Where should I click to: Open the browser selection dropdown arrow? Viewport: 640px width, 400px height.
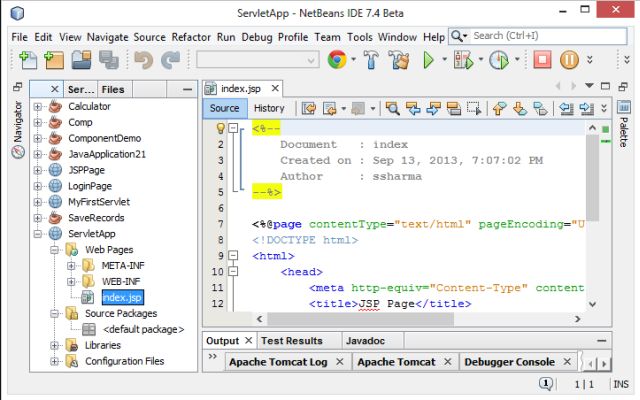[353, 60]
